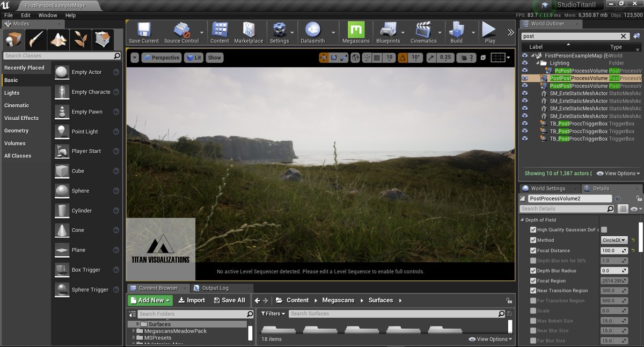
Task: Add new folder in World Outliner
Action: point(636,36)
